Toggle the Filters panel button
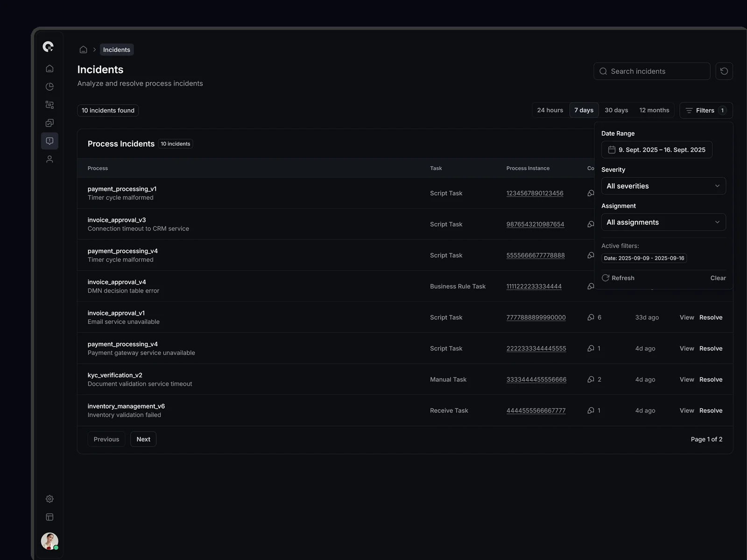Screen dimensions: 747x560 pyautogui.click(x=705, y=111)
